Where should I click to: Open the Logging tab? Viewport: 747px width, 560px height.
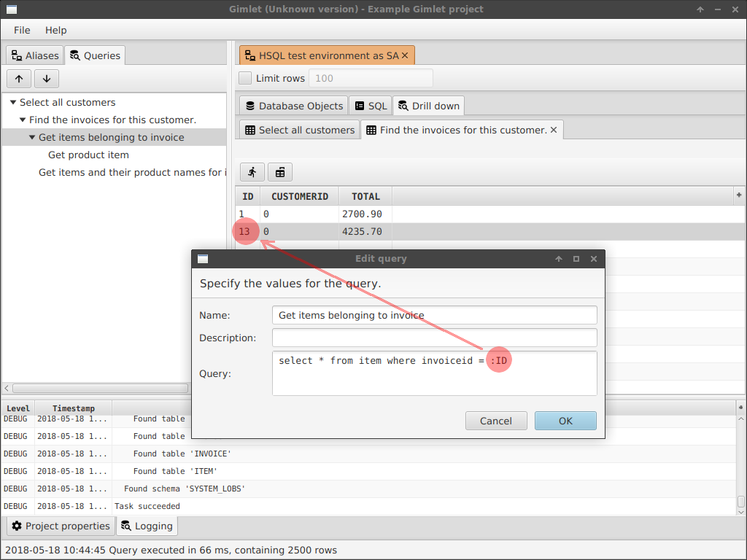coord(147,526)
